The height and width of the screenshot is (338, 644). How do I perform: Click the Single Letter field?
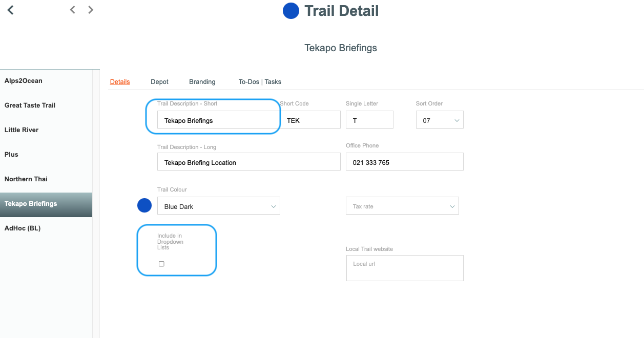click(369, 120)
